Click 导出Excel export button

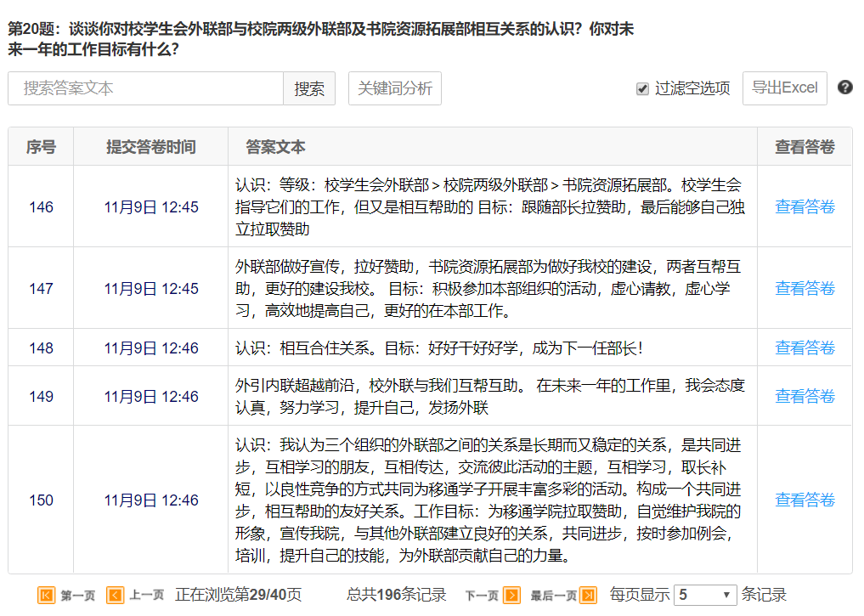point(784,88)
